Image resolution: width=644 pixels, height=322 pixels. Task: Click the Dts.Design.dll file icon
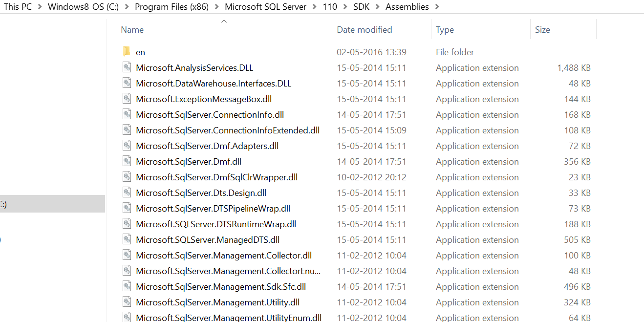tap(127, 193)
